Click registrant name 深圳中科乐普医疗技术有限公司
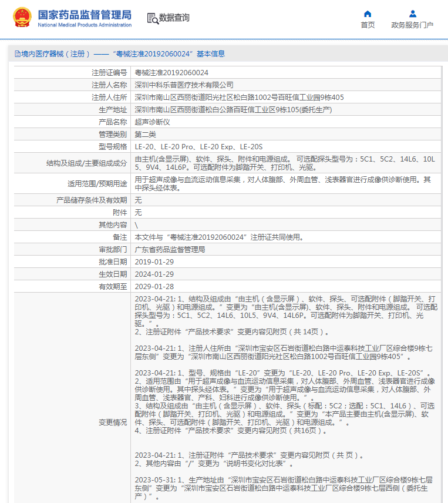This screenshot has width=448, height=503. coord(184,85)
